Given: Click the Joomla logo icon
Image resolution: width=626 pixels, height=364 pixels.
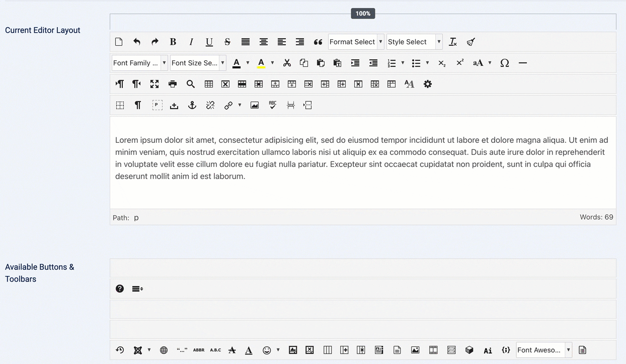Looking at the screenshot, I should [137, 350].
